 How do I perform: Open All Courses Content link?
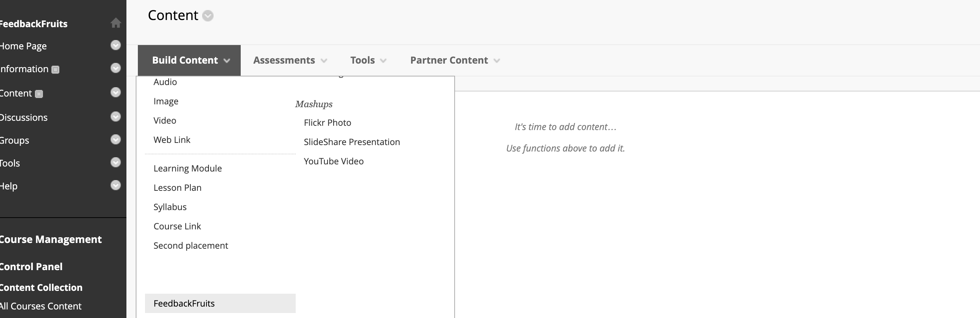tap(41, 306)
